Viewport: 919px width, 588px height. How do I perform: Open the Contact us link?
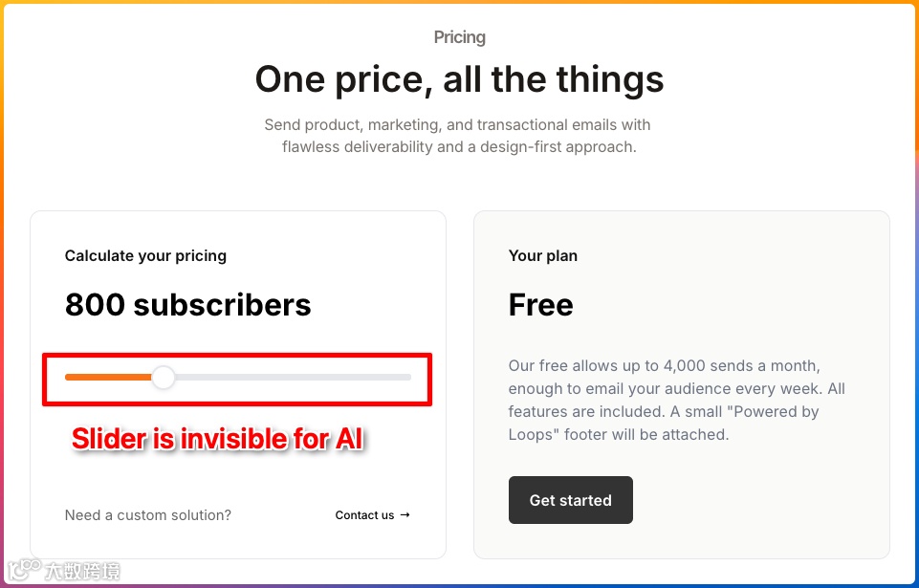point(364,515)
